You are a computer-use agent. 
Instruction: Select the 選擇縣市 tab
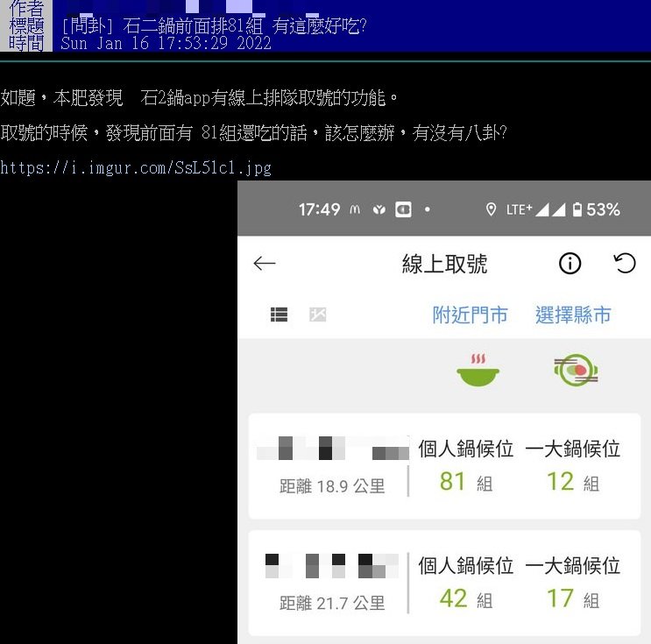[x=573, y=315]
